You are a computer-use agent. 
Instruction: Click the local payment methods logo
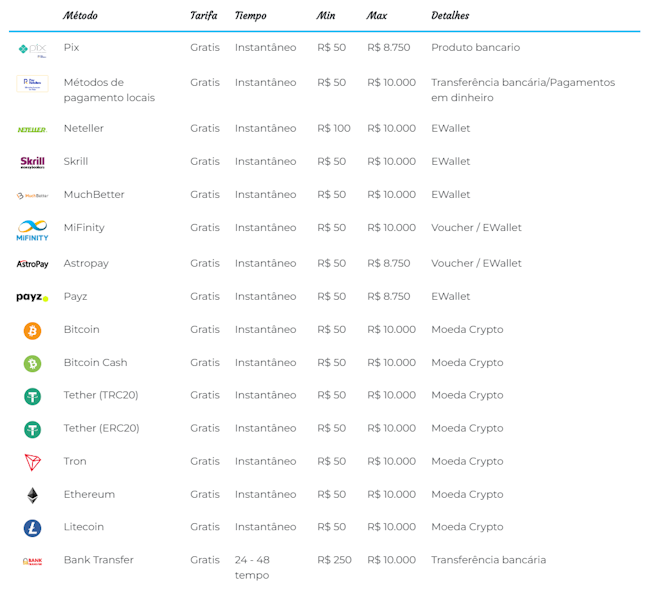tap(32, 83)
